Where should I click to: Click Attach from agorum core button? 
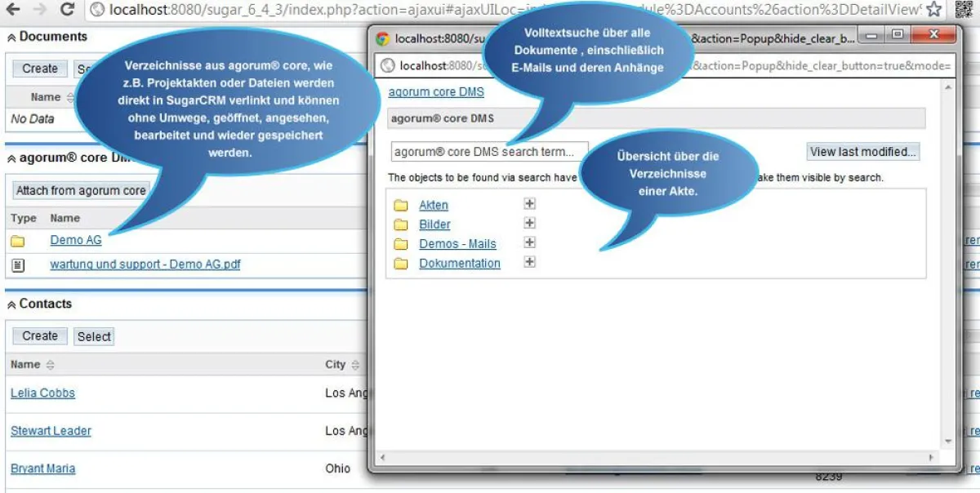click(80, 191)
